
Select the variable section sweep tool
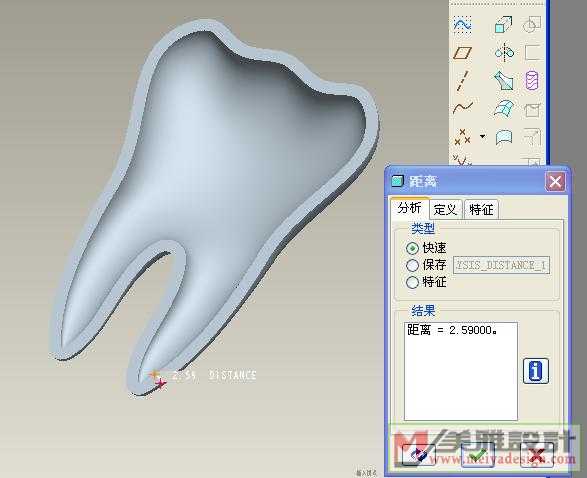tap(504, 80)
